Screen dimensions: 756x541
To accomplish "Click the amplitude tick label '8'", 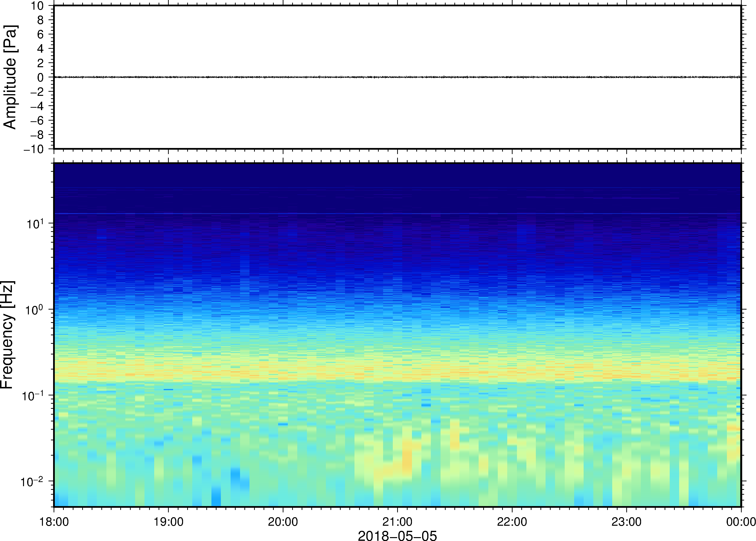I will click(41, 20).
